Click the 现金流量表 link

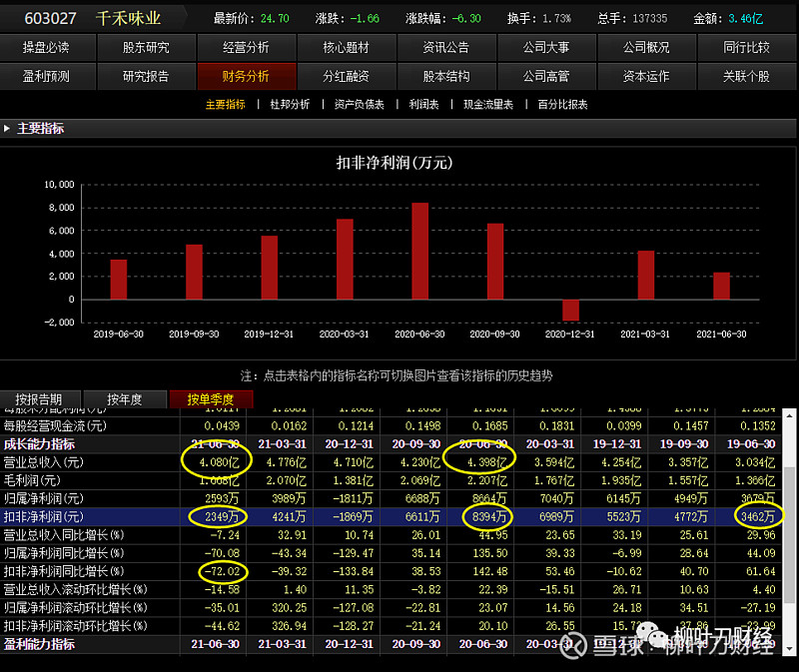coord(488,105)
